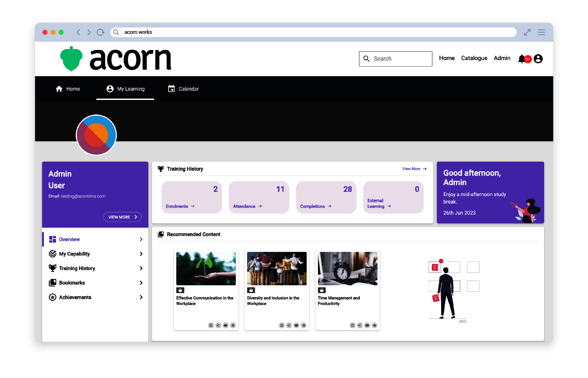The width and height of the screenshot is (588, 378).
Task: Open the Effective Communication course arrow
Action: pos(233,325)
